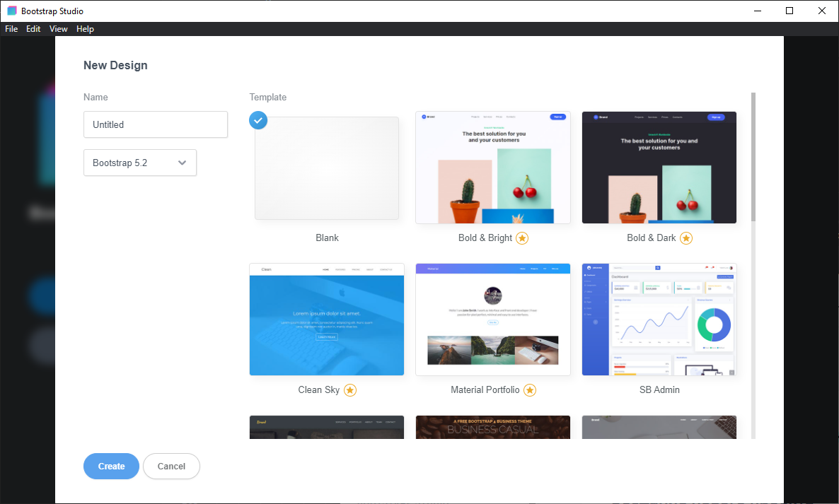Screen dimensions: 839x504
Task: Open the Bootstrap 5.2 version dropdown
Action: (140, 163)
